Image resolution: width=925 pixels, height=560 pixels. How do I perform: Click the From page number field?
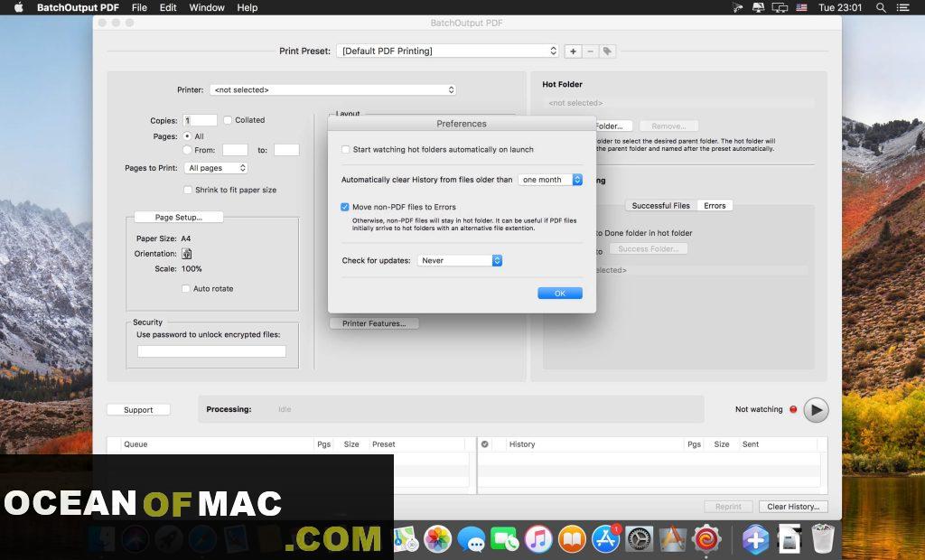point(236,150)
